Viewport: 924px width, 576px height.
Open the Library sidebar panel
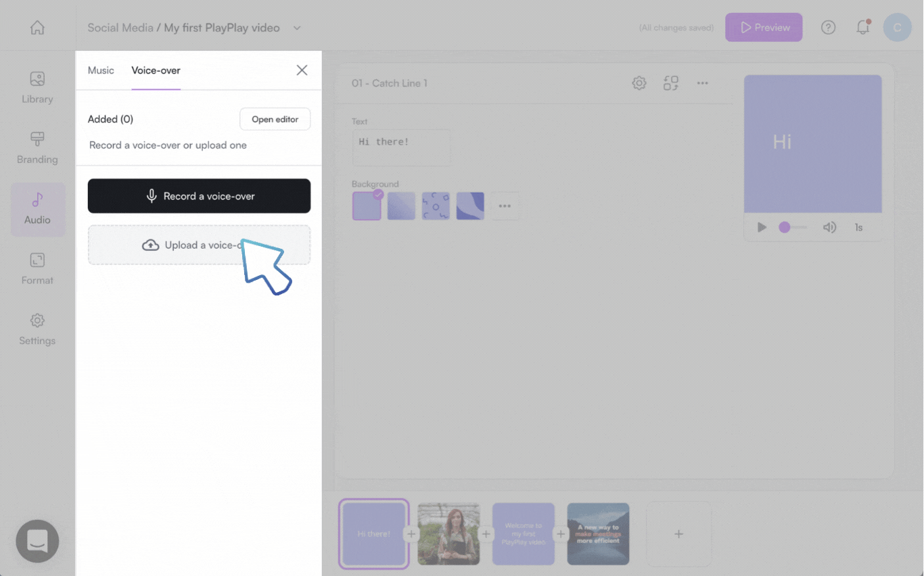click(37, 88)
